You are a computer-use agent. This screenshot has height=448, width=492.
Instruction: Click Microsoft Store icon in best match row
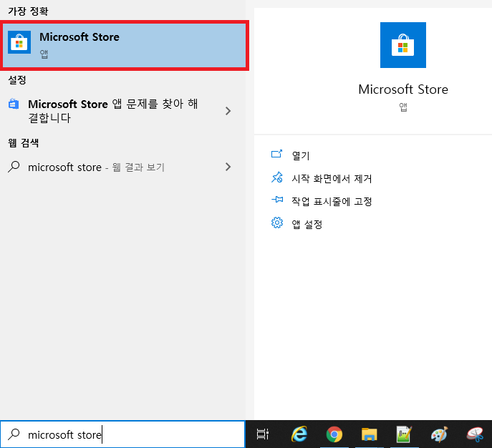click(x=19, y=42)
